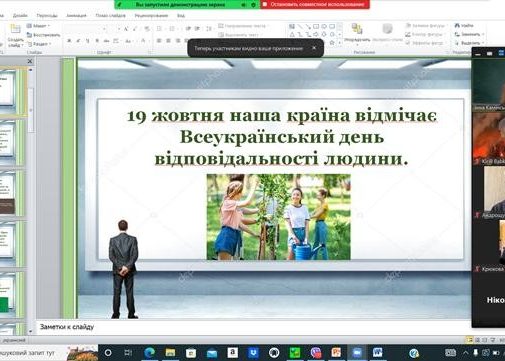Open the Zoom app in the taskbar
The height and width of the screenshot is (361, 505).
coord(357,352)
